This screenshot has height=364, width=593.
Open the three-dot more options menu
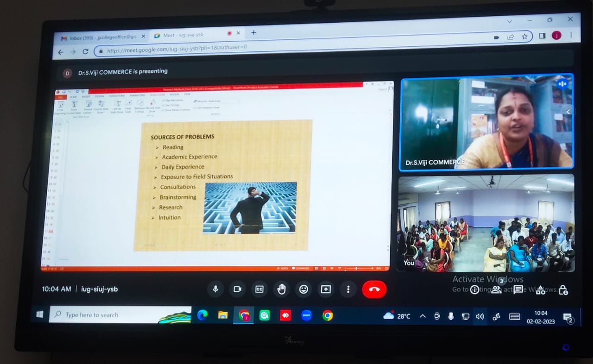pyautogui.click(x=348, y=289)
